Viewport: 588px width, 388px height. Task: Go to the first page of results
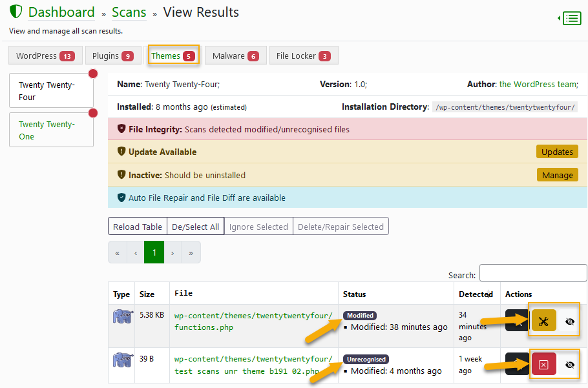(118, 252)
